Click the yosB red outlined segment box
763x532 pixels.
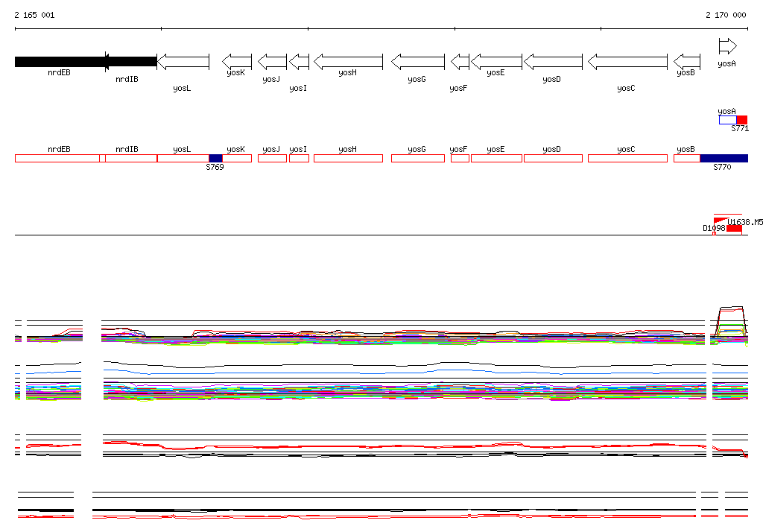[687, 158]
